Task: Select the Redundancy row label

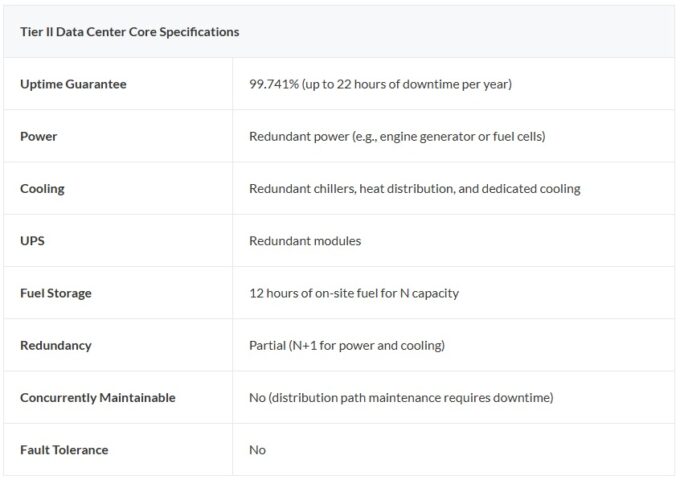Action: (56, 345)
